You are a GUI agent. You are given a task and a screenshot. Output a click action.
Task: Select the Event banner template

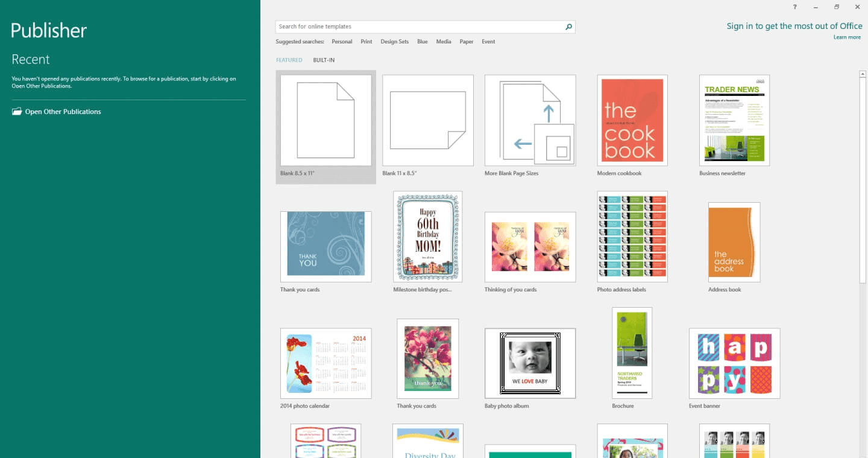[734, 363]
